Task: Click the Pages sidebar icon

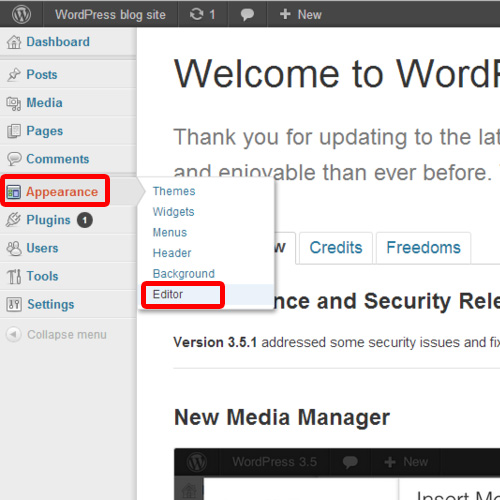Action: click(x=14, y=131)
